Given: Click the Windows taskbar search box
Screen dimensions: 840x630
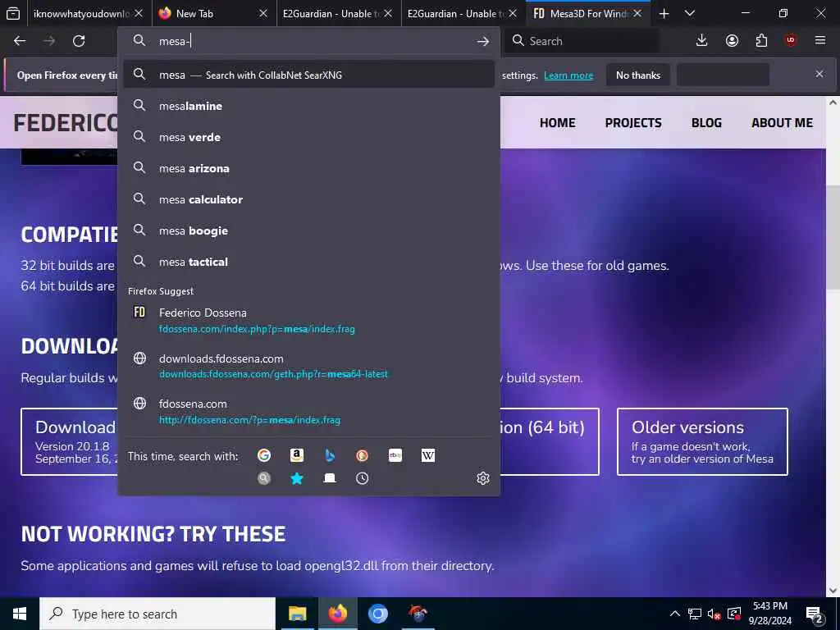Looking at the screenshot, I should pyautogui.click(x=157, y=614).
